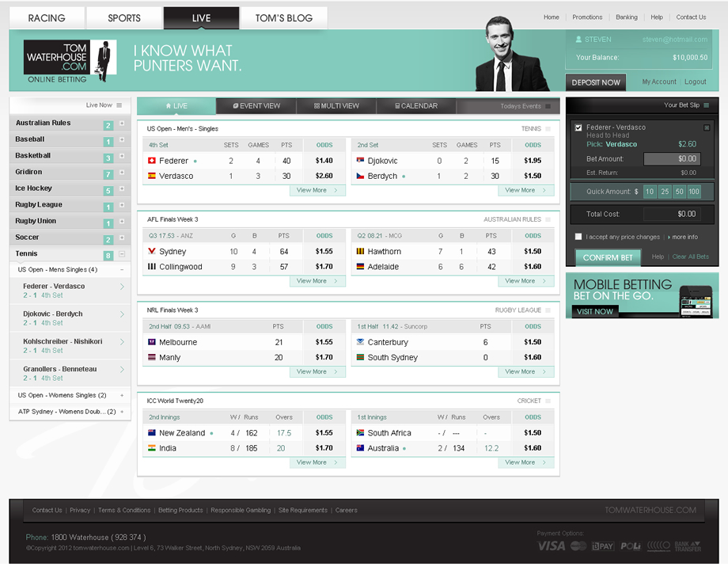Click the Manly team icon
This screenshot has width=728, height=574.
point(151,357)
